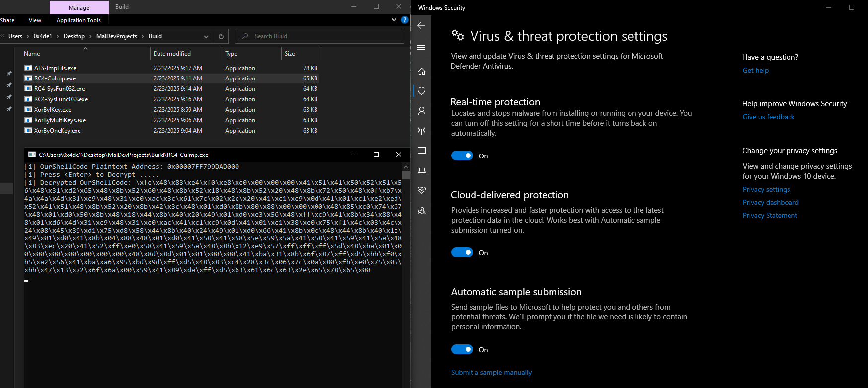Open Device performance & health heart icon
Screen dimensions: 868x388
point(421,190)
